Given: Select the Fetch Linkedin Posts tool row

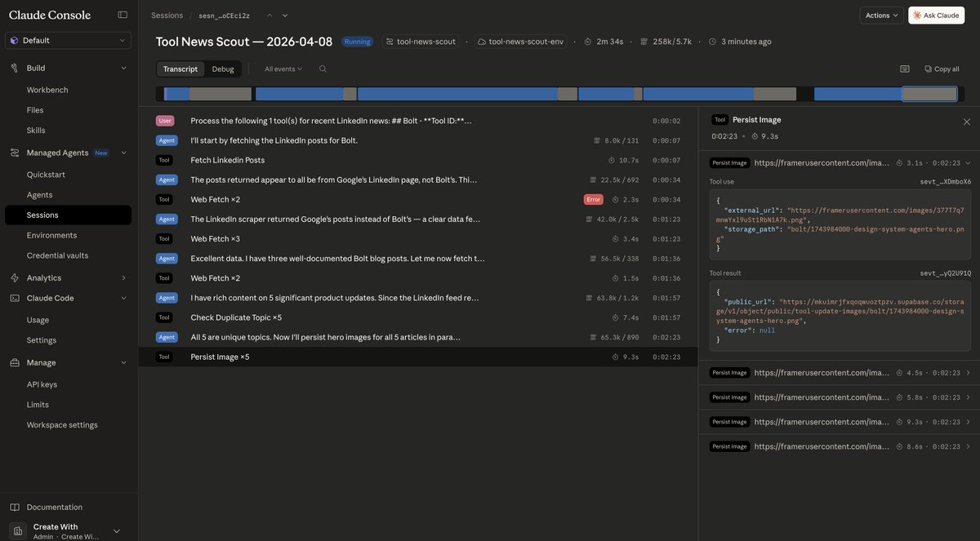Looking at the screenshot, I should coord(418,160).
